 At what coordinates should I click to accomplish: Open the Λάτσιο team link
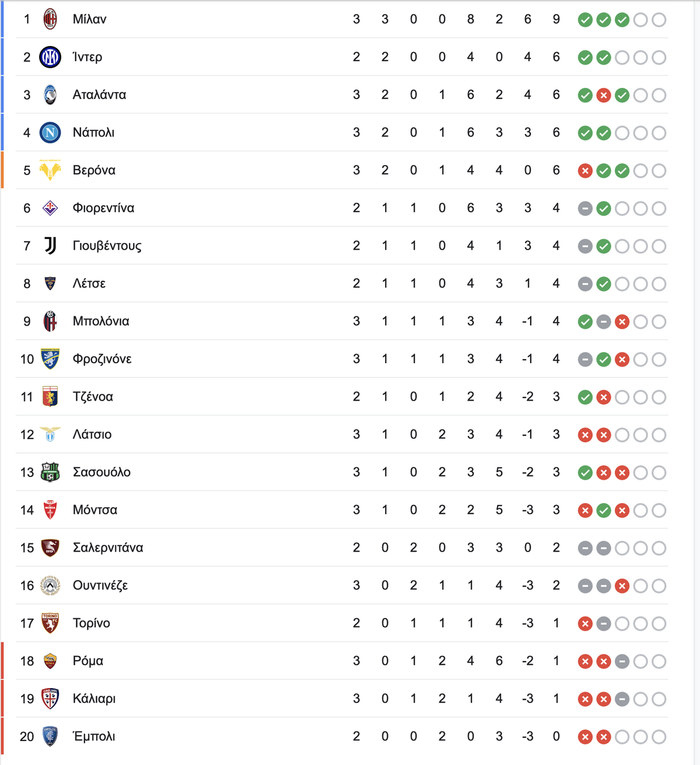[92, 434]
